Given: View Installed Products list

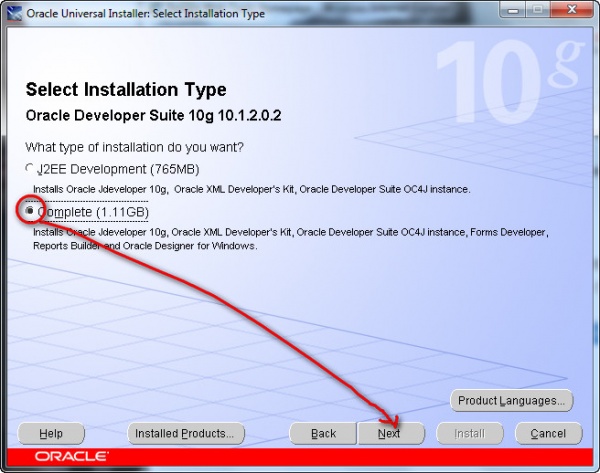Looking at the screenshot, I should click(x=185, y=434).
